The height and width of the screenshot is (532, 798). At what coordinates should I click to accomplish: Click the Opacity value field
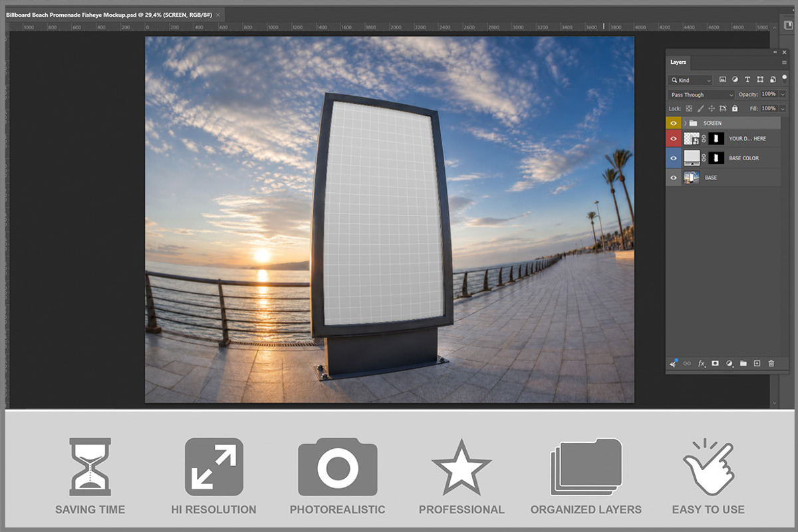coord(769,94)
